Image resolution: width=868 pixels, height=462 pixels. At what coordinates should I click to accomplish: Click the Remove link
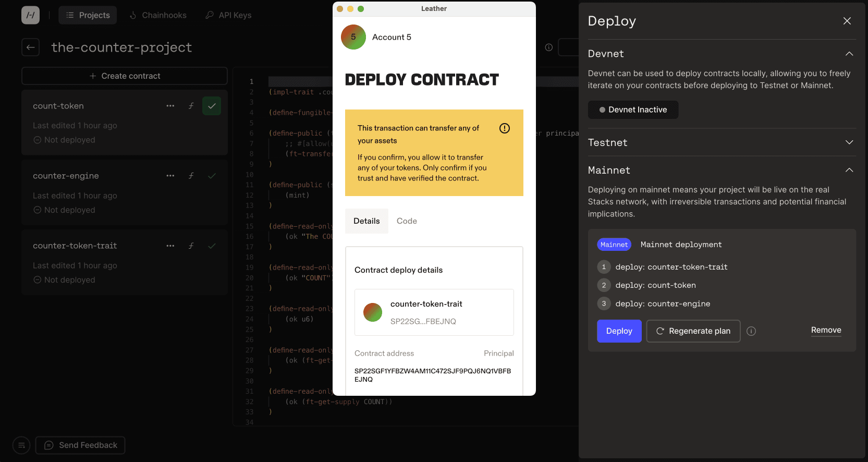(x=826, y=330)
